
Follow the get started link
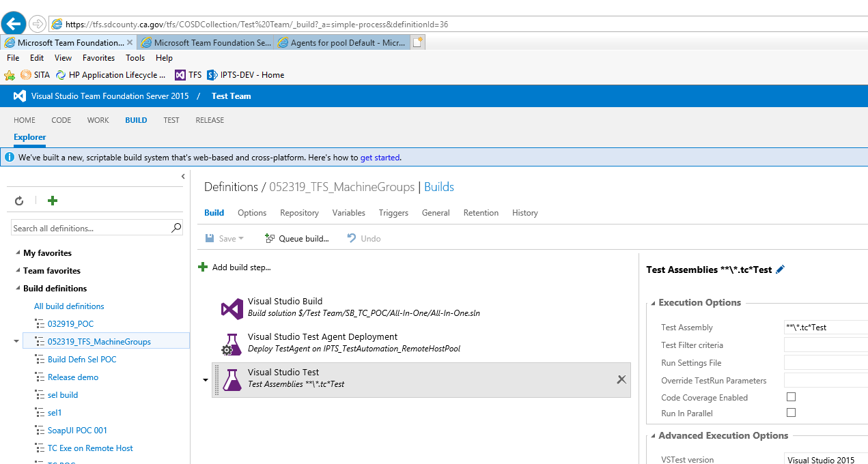coord(380,158)
